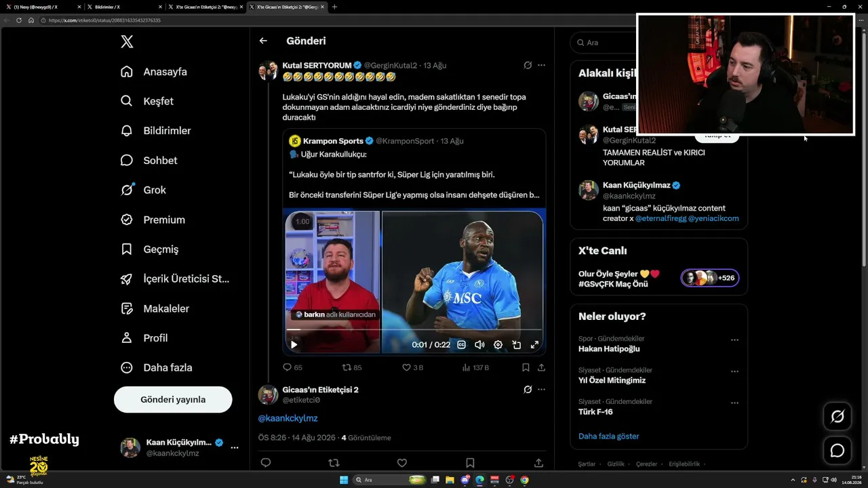
Task: Open the X logo home link
Action: [x=127, y=42]
